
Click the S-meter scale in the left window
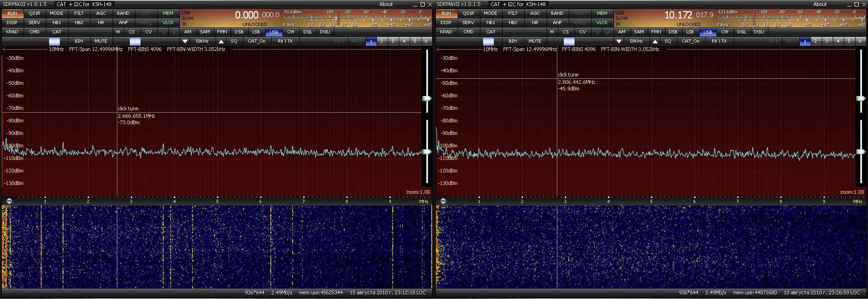[x=357, y=19]
